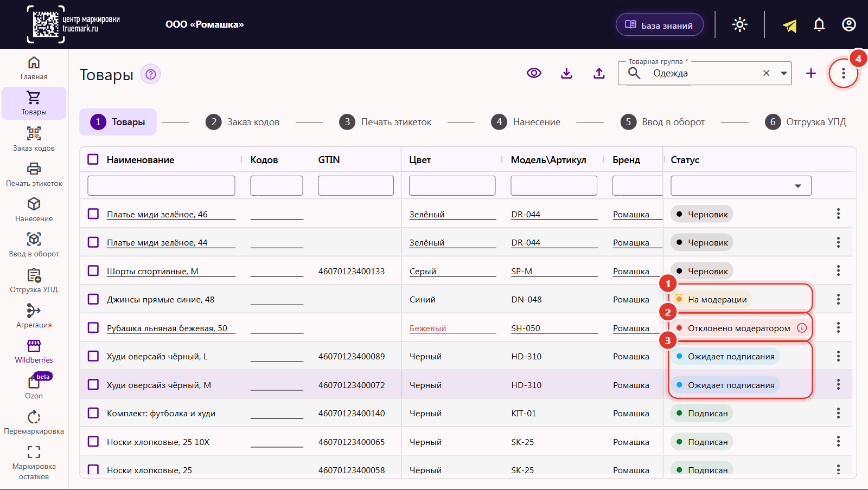Open row menu for Комплект: футболка и худи
Screen dimensions: 868x490
pyautogui.click(x=838, y=413)
